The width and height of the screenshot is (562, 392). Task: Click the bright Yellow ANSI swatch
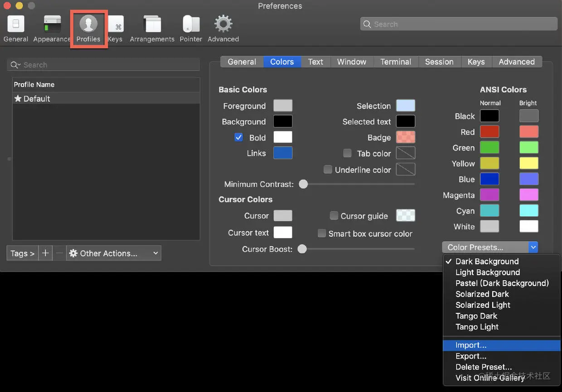pos(529,163)
